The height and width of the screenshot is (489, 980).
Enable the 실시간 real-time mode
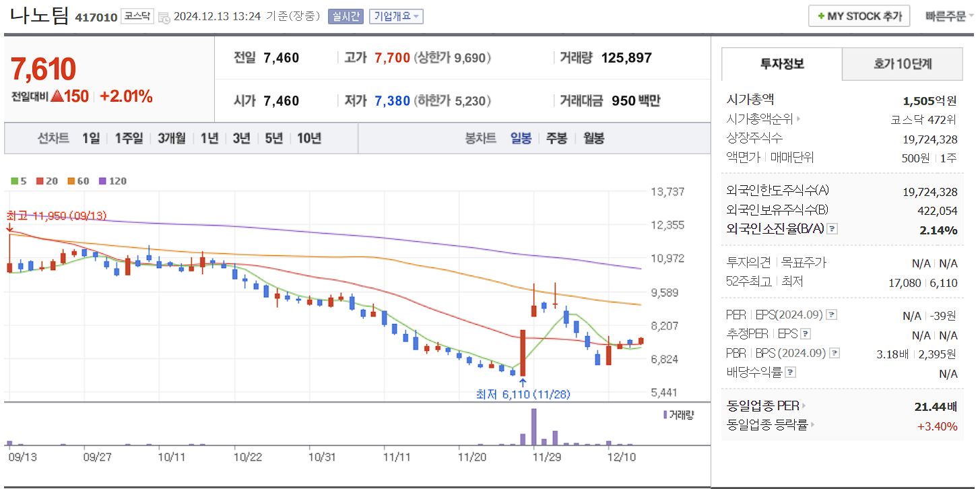pos(344,16)
